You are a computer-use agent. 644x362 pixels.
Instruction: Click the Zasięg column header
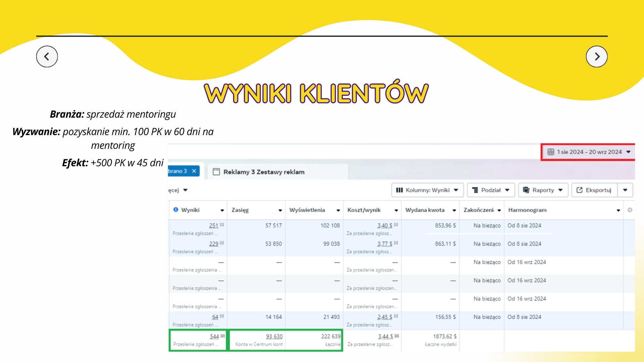pyautogui.click(x=240, y=210)
